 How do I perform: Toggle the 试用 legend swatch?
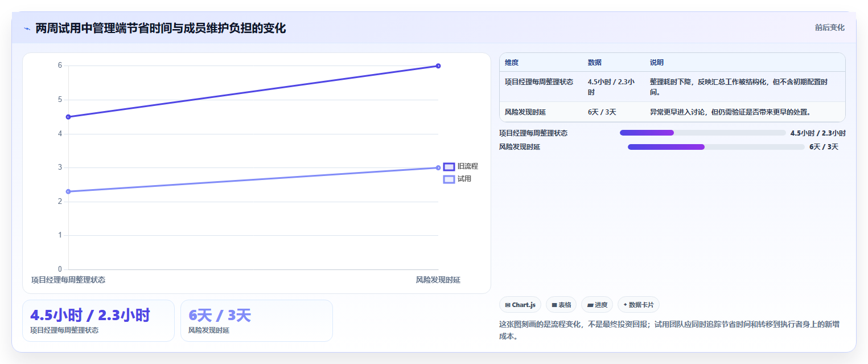(449, 179)
